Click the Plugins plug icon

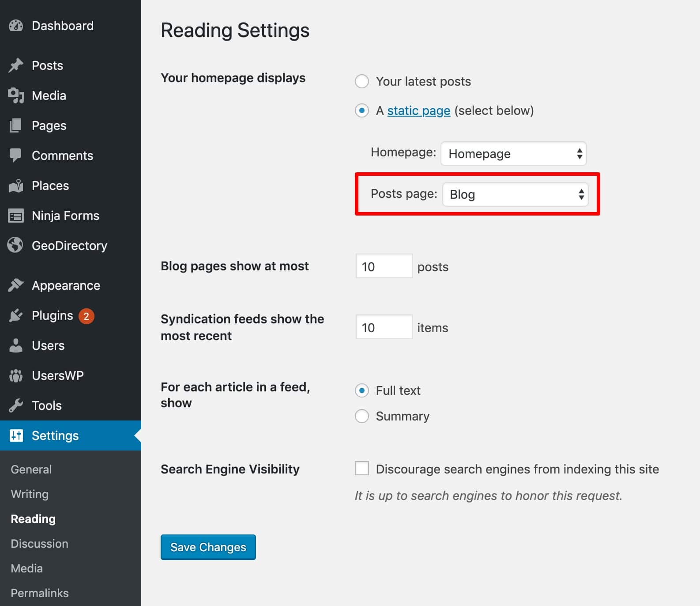tap(16, 315)
